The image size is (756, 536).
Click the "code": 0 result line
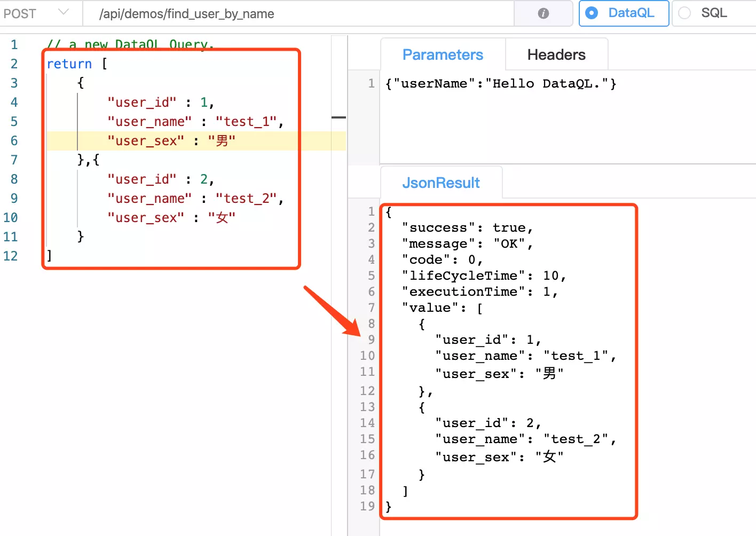coord(443,260)
